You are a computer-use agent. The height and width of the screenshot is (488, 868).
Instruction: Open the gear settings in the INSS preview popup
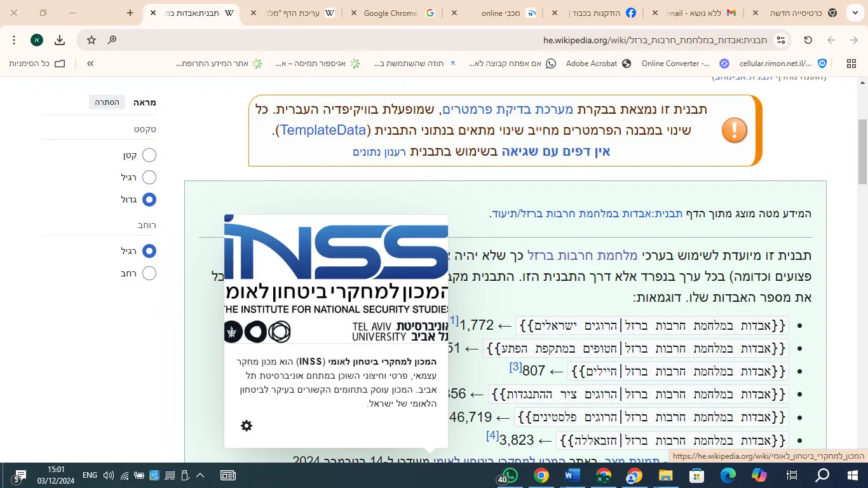click(247, 426)
